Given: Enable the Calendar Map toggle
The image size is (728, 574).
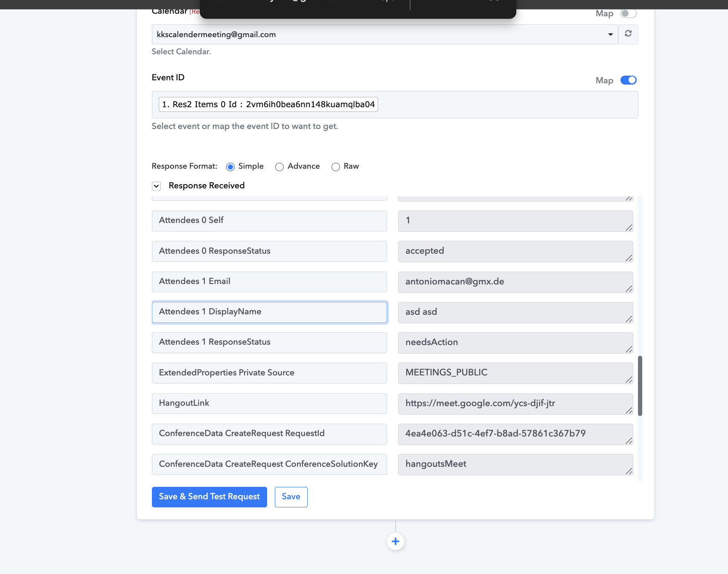Looking at the screenshot, I should pos(629,13).
